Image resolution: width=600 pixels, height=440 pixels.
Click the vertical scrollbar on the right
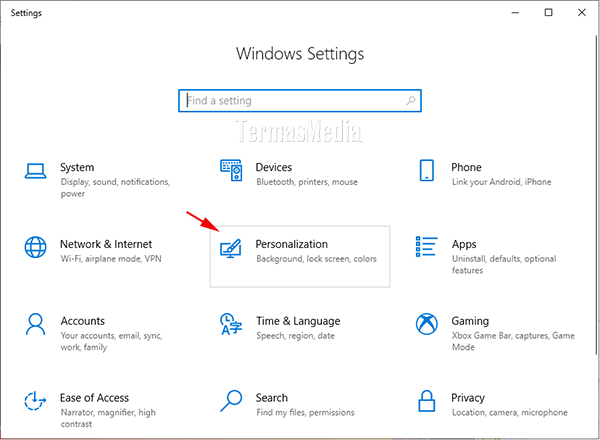(596, 195)
